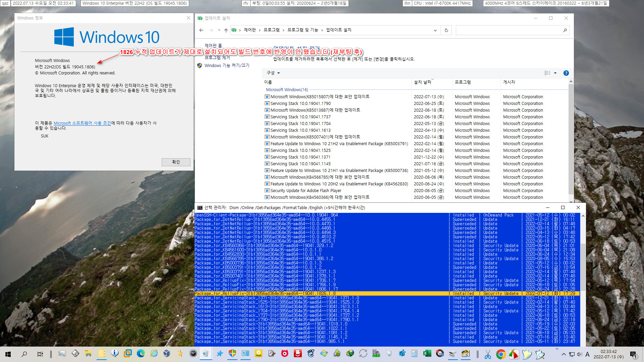
Task: Change the list view layout icon
Action: pos(547,73)
